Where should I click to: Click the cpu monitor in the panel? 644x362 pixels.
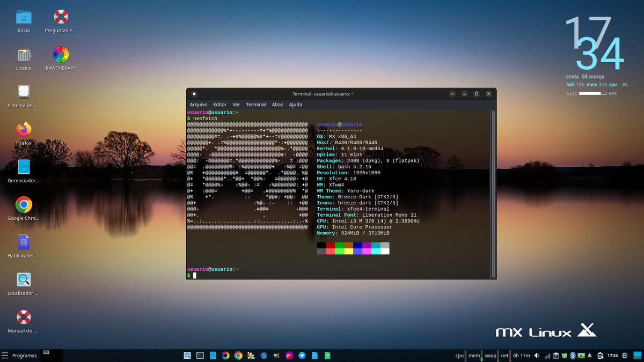click(x=461, y=356)
